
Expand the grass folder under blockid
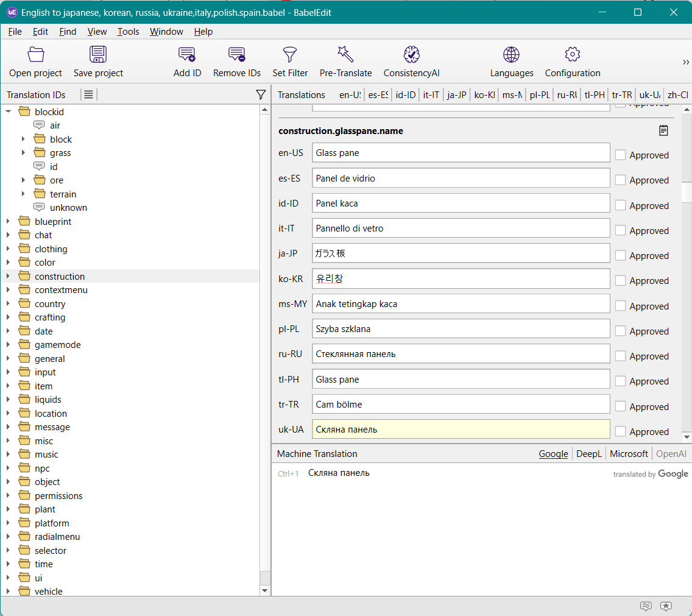click(23, 153)
